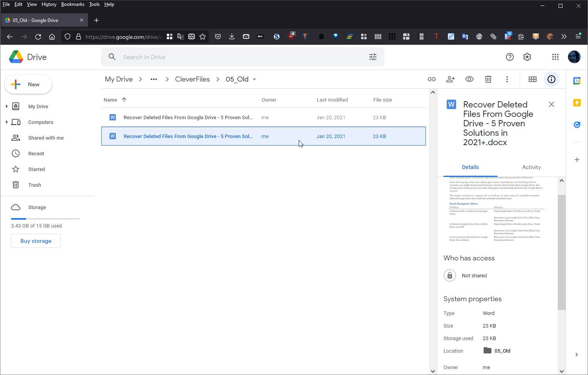Click the details pane vertical scrollbar
The width and height of the screenshot is (588, 375).
[x=561, y=252]
